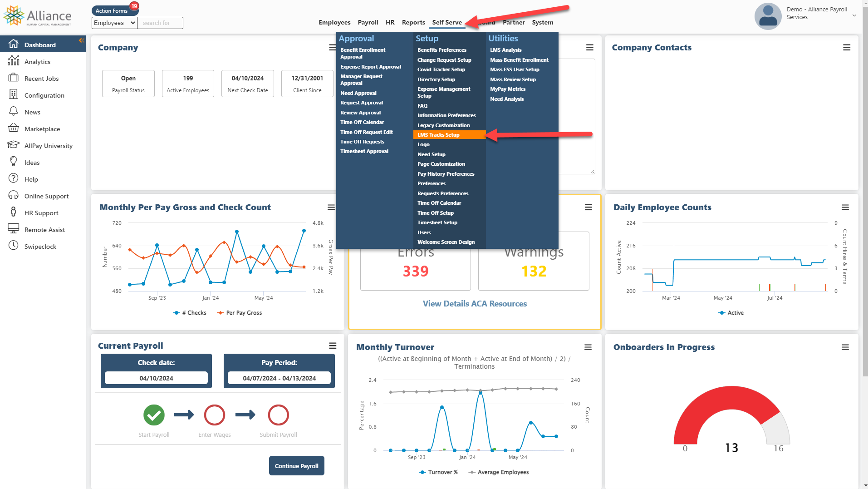Screen dimensions: 868x489
Task: Click the Next Check Date tile
Action: 248,84
